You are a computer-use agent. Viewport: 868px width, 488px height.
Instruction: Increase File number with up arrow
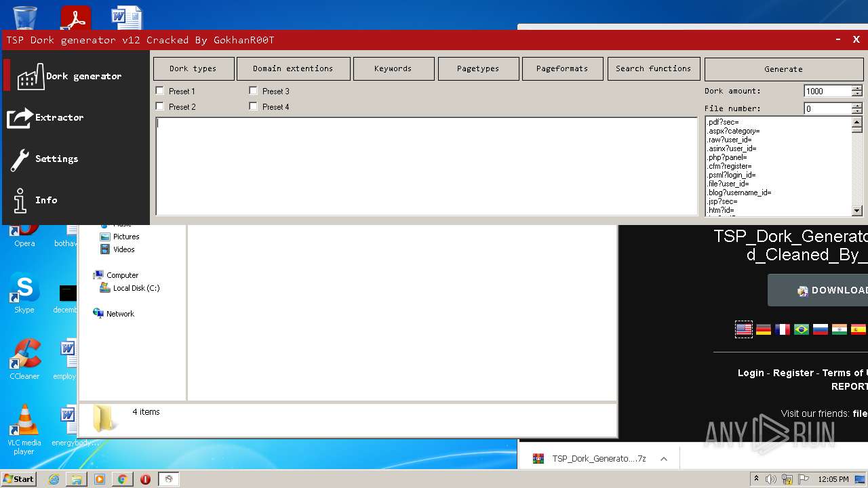(x=857, y=105)
